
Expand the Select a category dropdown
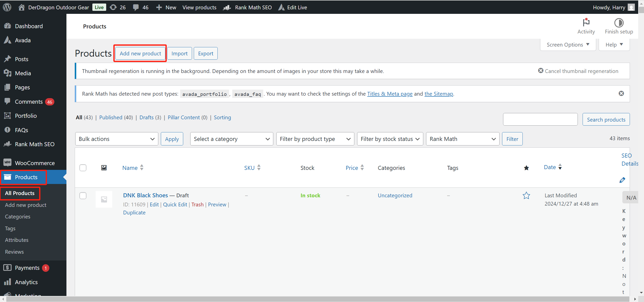tap(232, 139)
